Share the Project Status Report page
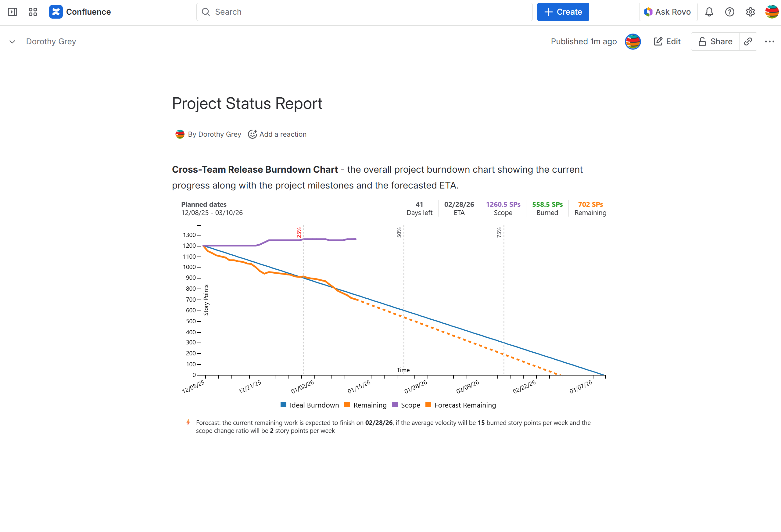 coord(715,41)
